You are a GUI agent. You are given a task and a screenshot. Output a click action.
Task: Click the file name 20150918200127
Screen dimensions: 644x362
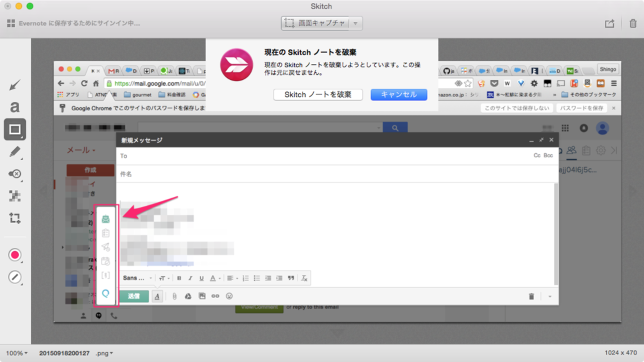click(x=64, y=353)
